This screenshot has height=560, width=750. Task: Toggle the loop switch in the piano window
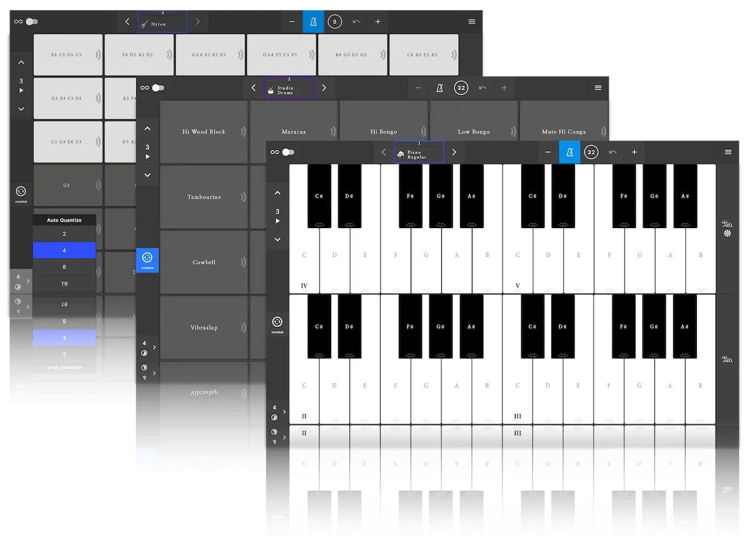coord(288,152)
